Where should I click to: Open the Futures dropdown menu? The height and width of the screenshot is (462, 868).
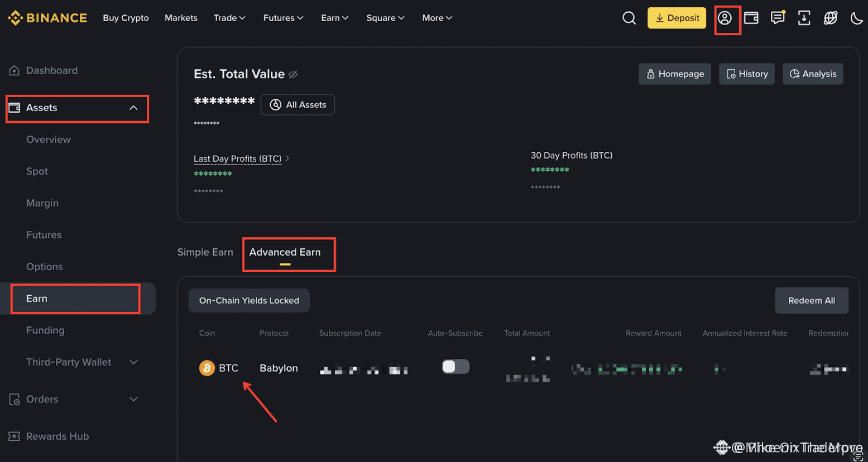(284, 18)
